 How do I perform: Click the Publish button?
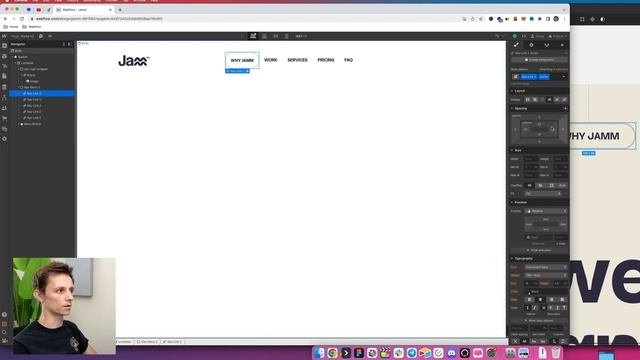[558, 36]
